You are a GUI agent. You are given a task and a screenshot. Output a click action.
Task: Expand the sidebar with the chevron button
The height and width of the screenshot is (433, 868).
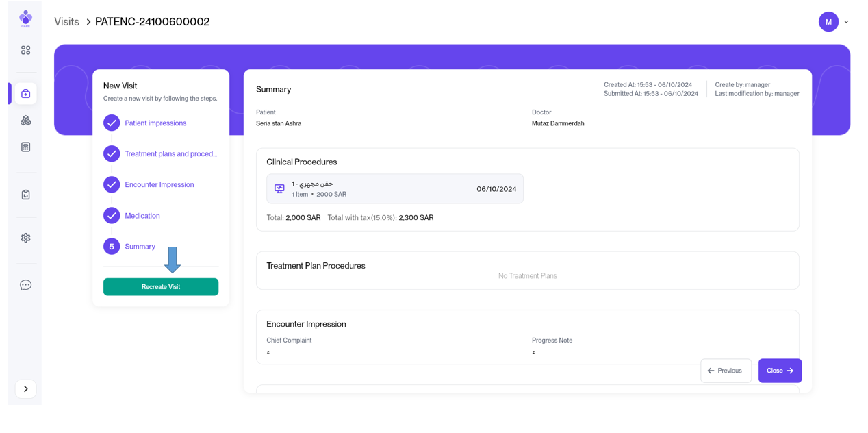point(25,389)
